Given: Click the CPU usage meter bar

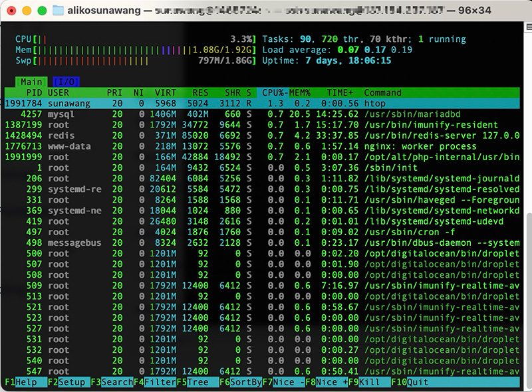Looking at the screenshot, I should point(136,39).
